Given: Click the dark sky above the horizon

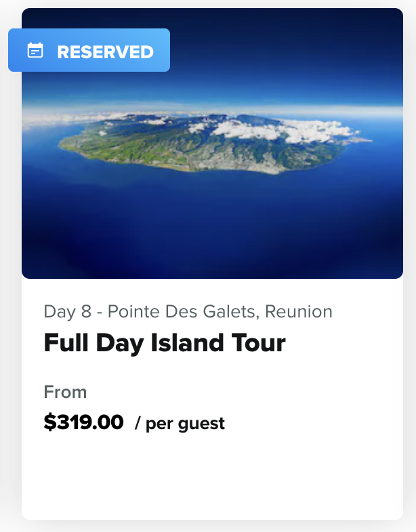Looking at the screenshot, I should [x=271, y=61].
